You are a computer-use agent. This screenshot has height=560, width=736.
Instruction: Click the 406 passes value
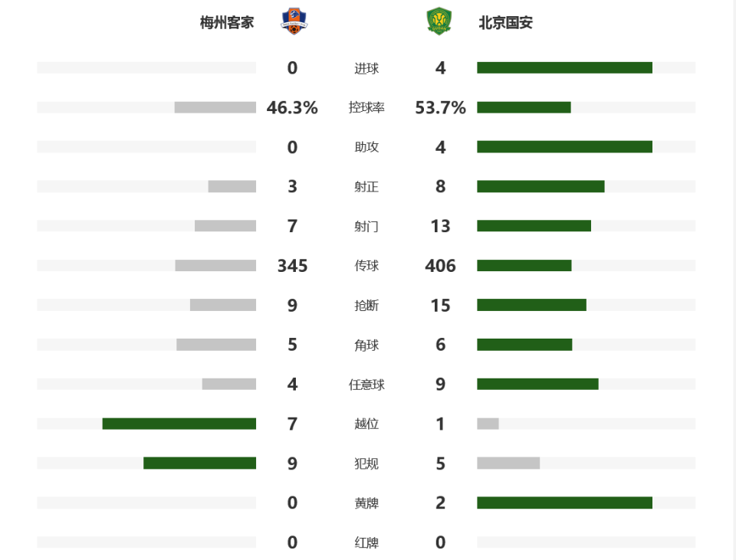440,266
